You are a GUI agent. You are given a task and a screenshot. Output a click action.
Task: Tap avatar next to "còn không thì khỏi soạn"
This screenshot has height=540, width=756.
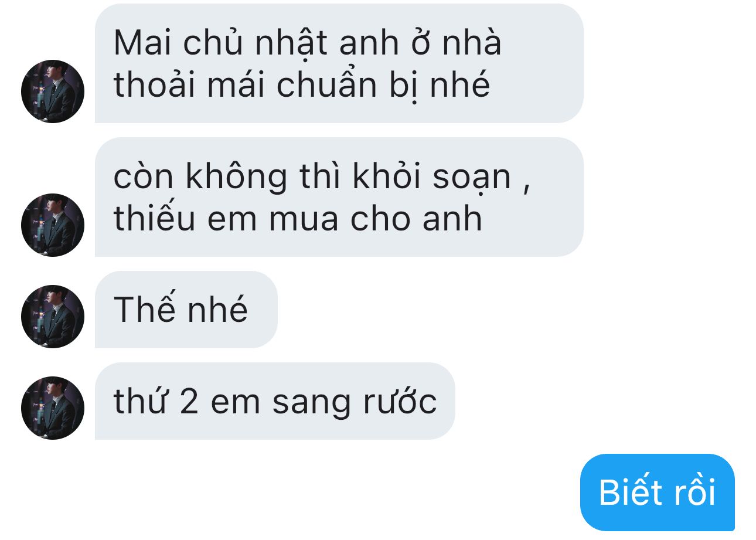pos(53,225)
